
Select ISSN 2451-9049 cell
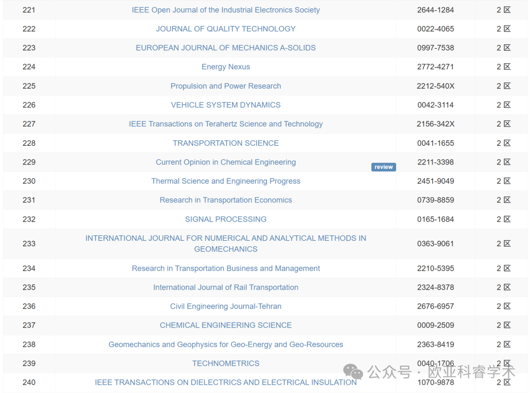[435, 181]
